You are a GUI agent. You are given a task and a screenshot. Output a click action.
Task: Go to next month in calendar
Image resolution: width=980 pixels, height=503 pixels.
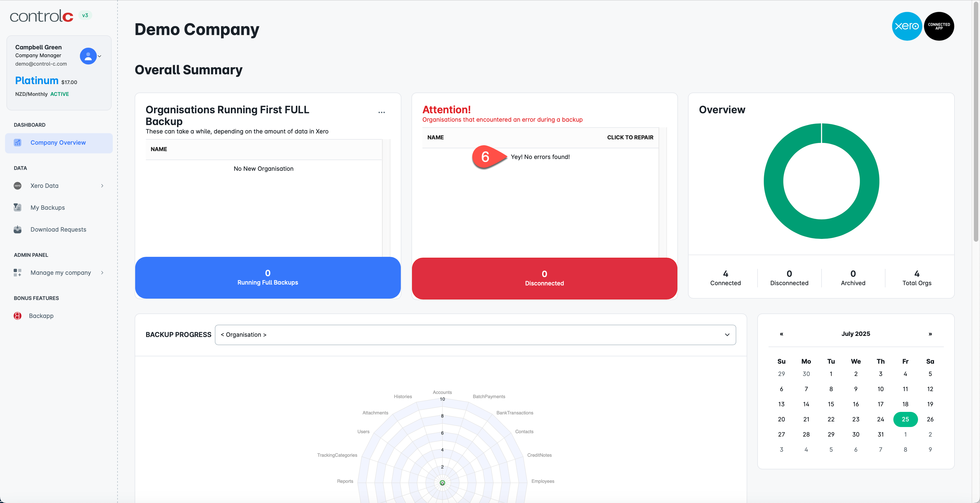coord(930,334)
